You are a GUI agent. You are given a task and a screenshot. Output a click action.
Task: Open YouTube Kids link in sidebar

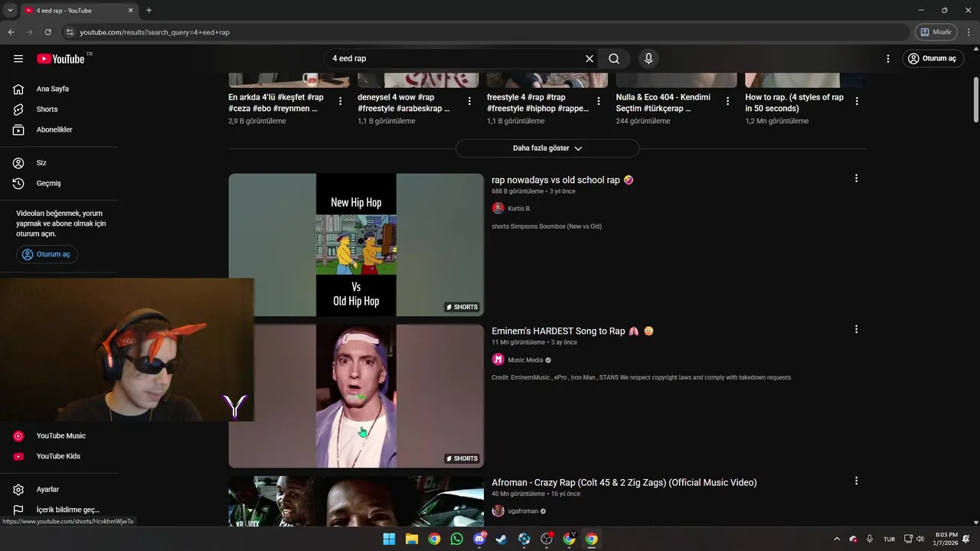pos(58,456)
